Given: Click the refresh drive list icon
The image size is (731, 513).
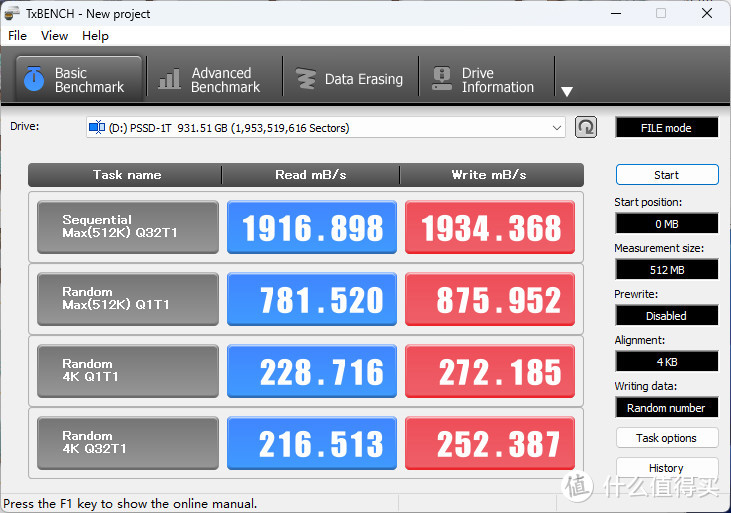Looking at the screenshot, I should click(x=586, y=127).
